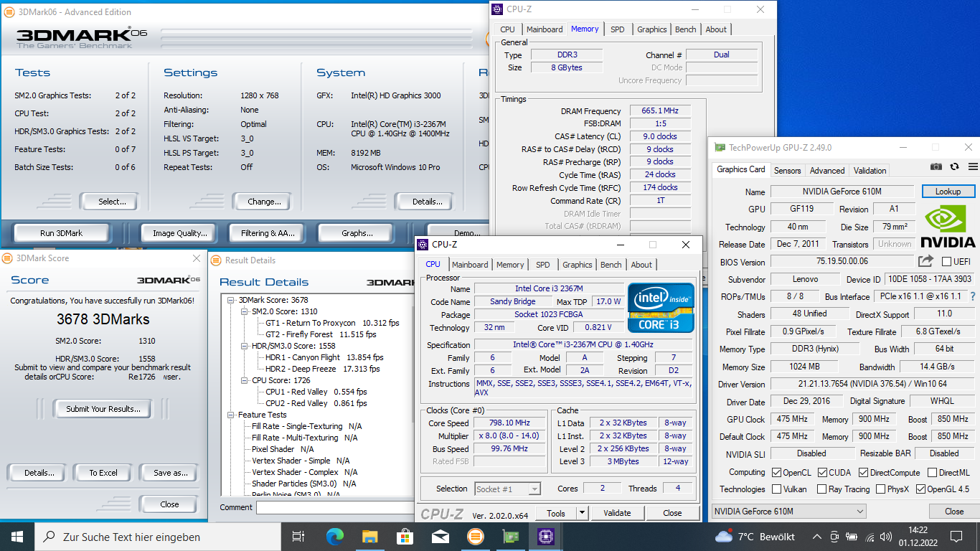Viewport: 980px width, 551px height.
Task: Switch to GPU-Z Validation tab
Action: [870, 171]
